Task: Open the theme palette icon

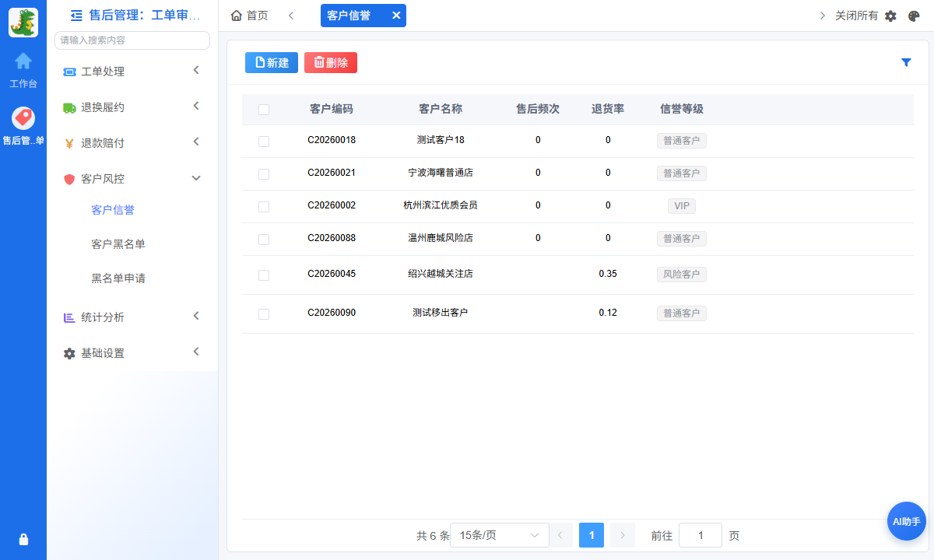Action: [914, 16]
